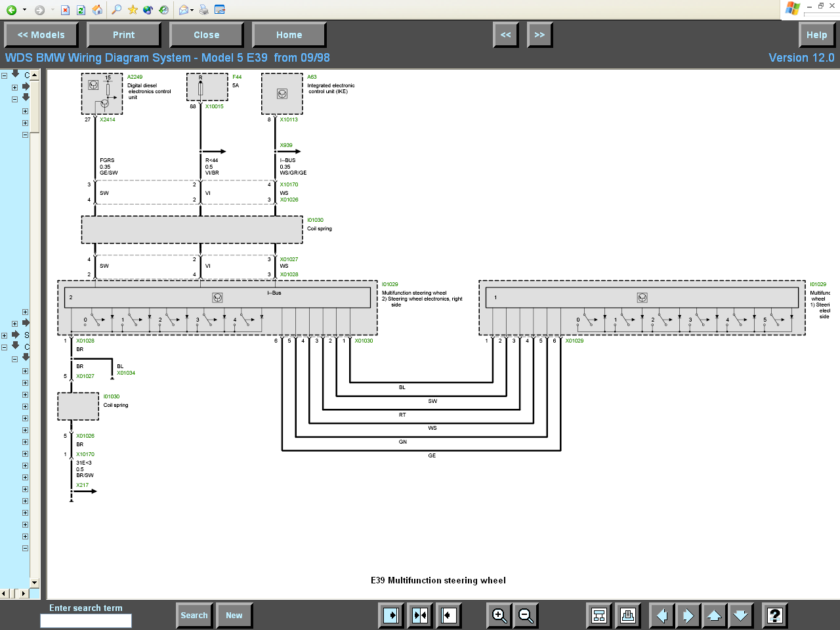The image size is (840, 630).
Task: Return to the WDS Home screen
Action: click(289, 35)
